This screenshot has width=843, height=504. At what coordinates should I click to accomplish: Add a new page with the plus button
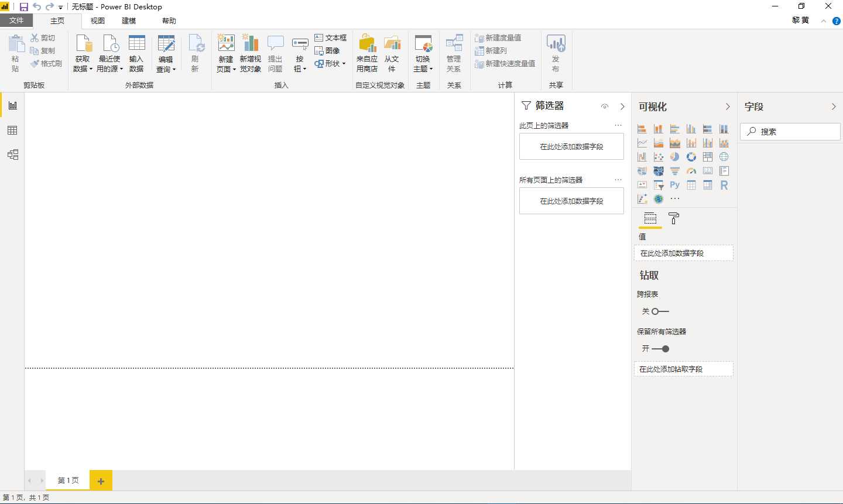click(101, 481)
